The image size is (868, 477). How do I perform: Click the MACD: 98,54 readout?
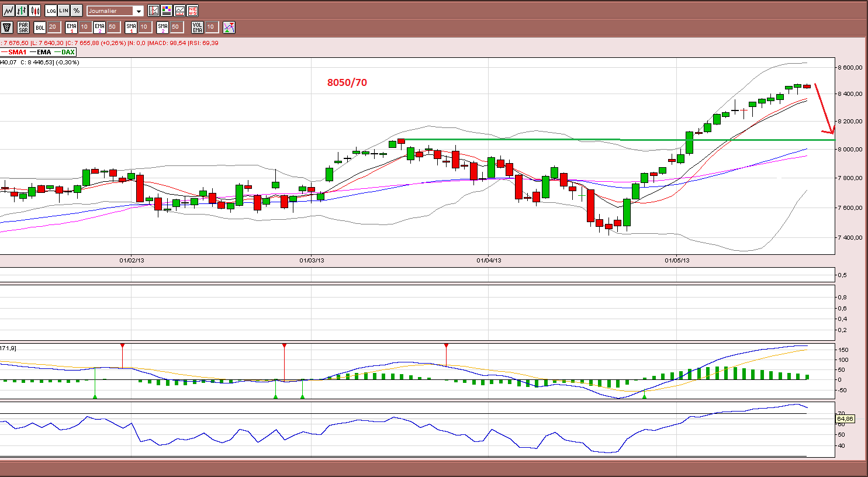(168, 43)
